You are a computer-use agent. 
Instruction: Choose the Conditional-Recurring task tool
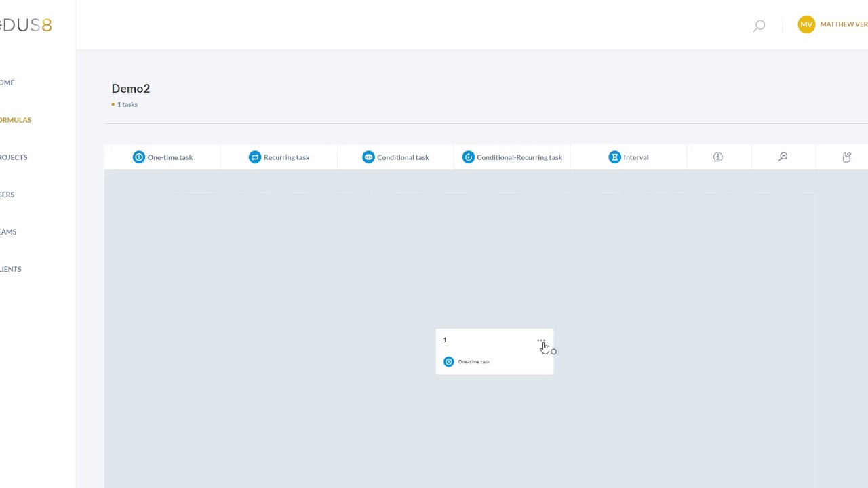pos(512,157)
